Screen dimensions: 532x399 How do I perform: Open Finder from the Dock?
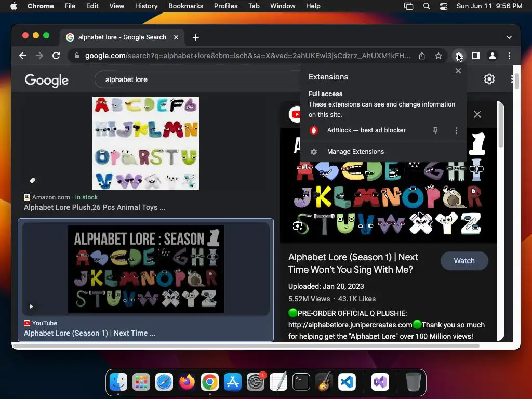click(118, 382)
